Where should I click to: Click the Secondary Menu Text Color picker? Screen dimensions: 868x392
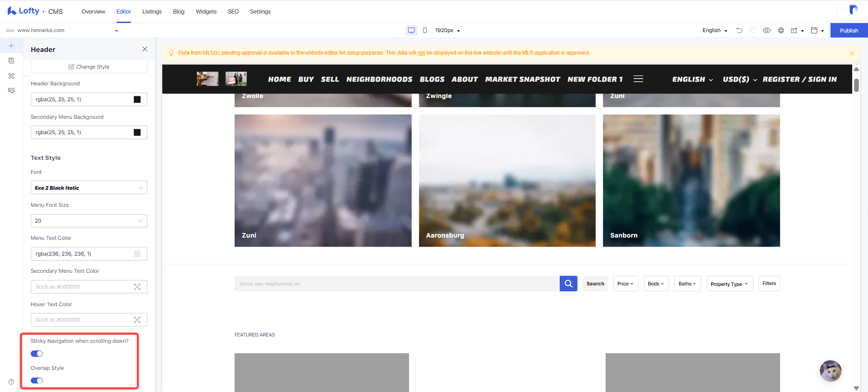(137, 287)
